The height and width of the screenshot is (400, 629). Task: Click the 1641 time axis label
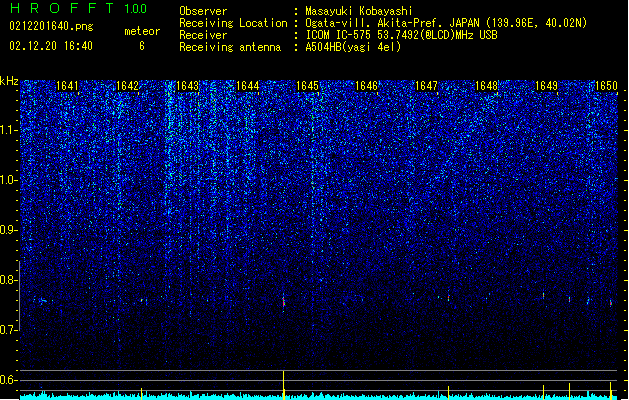coord(67,86)
